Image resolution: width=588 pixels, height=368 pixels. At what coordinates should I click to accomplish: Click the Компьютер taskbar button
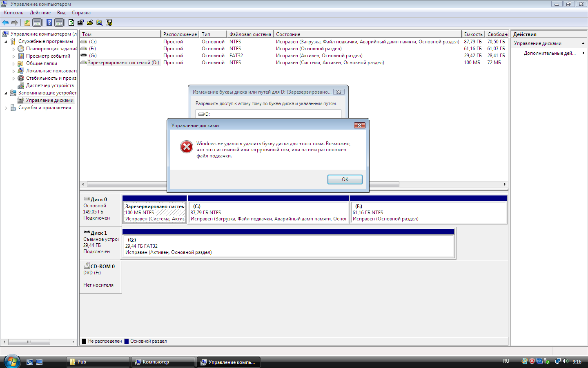(163, 362)
